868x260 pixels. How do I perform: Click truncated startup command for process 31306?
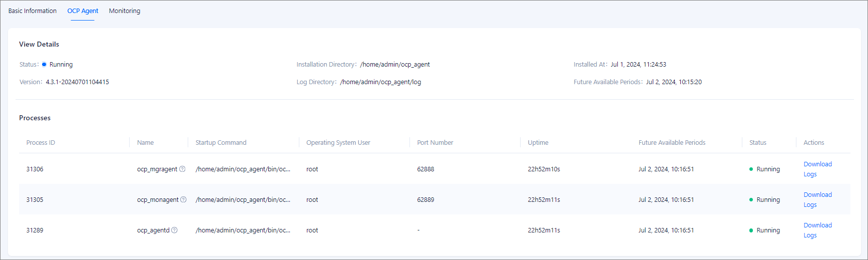pos(243,169)
